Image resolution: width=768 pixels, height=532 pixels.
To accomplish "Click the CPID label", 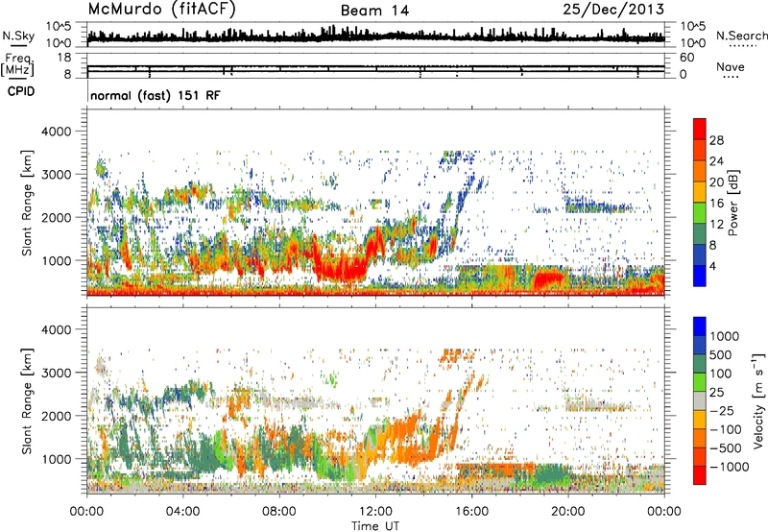I will [21, 91].
